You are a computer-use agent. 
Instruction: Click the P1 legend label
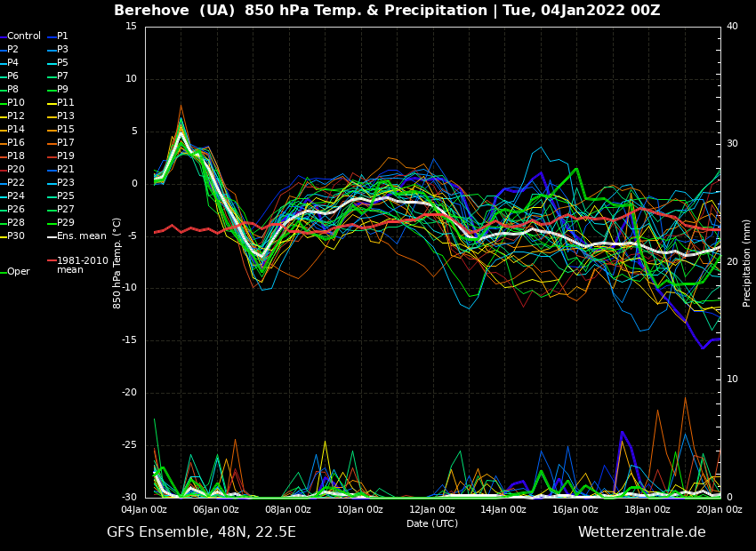[62, 36]
